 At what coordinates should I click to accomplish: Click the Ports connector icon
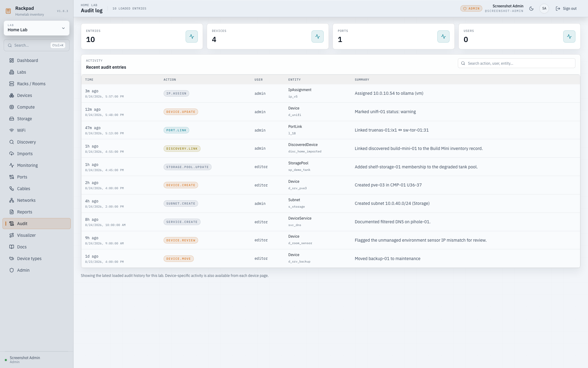12,177
